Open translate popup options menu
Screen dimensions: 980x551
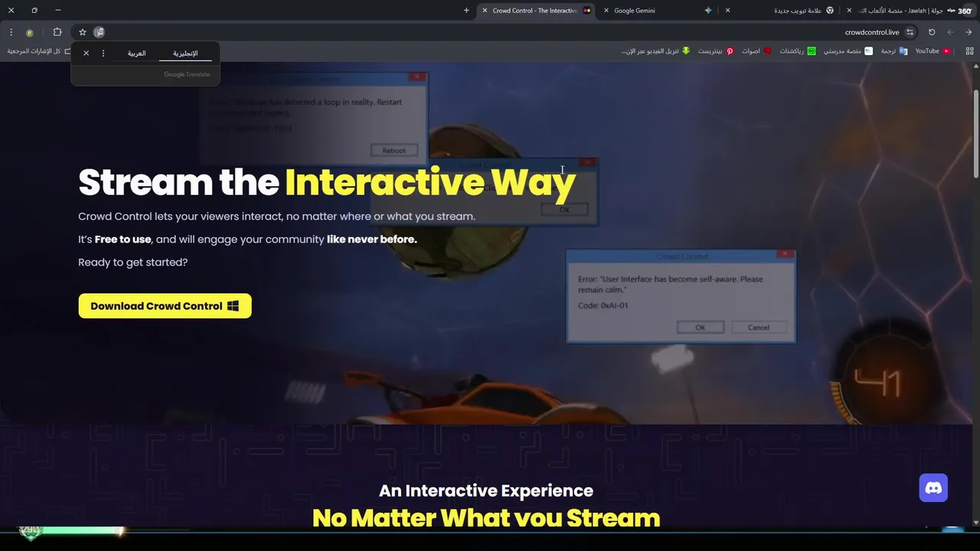[x=103, y=54]
